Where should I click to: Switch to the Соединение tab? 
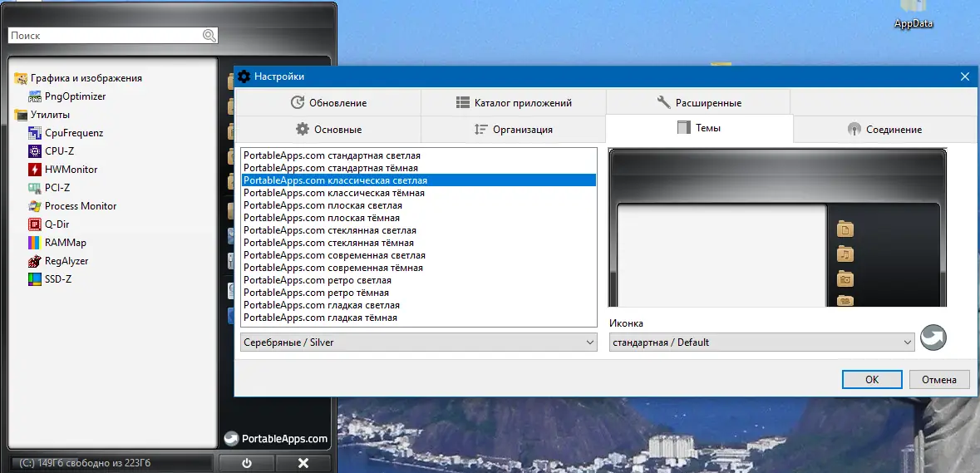tap(884, 130)
